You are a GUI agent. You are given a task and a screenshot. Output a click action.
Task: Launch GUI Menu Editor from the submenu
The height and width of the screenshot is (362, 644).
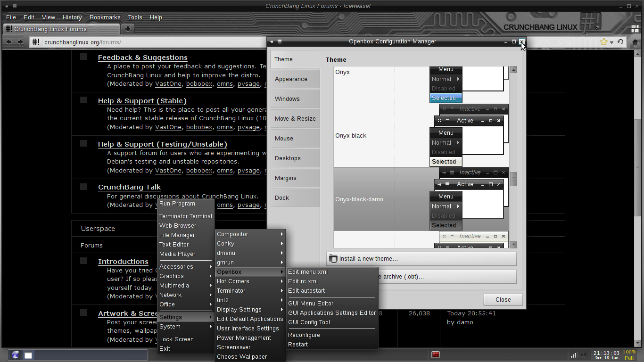332,304
